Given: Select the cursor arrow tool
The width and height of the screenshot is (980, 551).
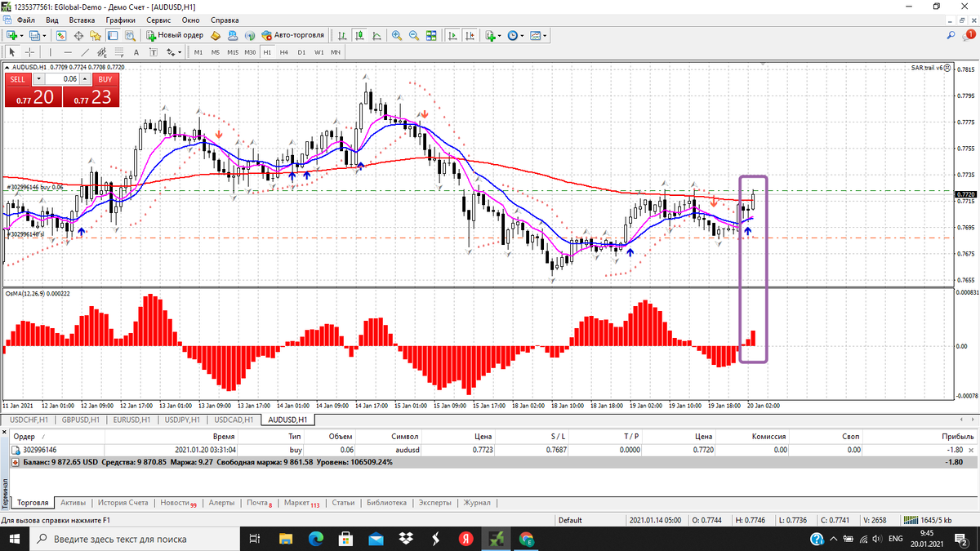Looking at the screenshot, I should coord(11,51).
